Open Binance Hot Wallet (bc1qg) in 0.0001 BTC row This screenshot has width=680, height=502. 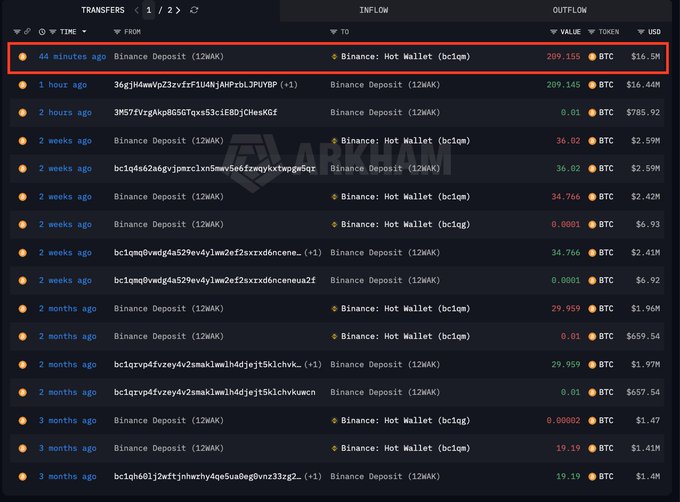(x=405, y=224)
